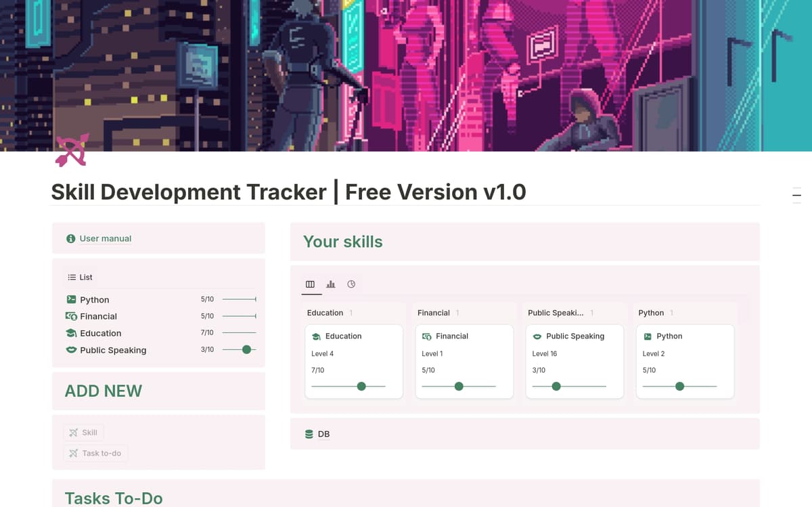Select the List view tab label
The width and height of the screenshot is (812, 507).
pyautogui.click(x=86, y=277)
